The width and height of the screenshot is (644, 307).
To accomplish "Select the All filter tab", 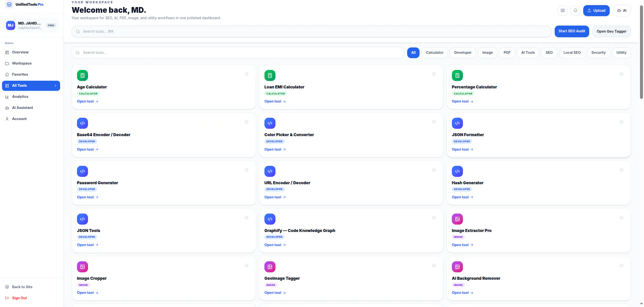I will (x=413, y=52).
